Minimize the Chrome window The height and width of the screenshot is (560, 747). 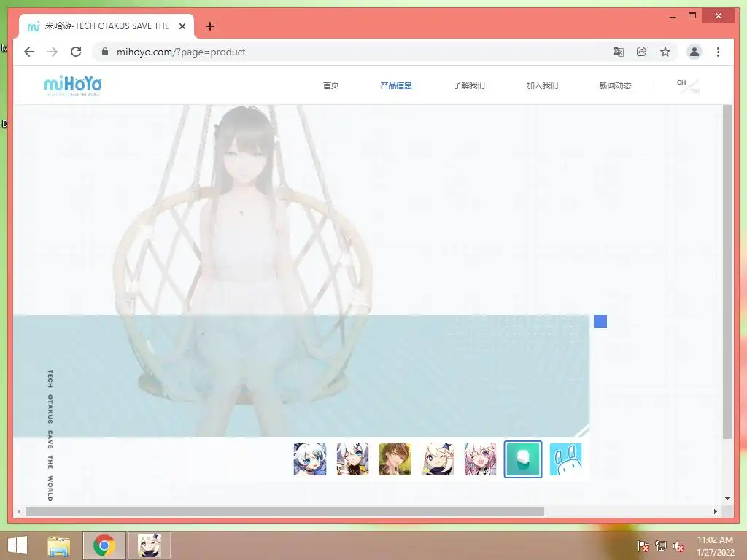point(673,17)
